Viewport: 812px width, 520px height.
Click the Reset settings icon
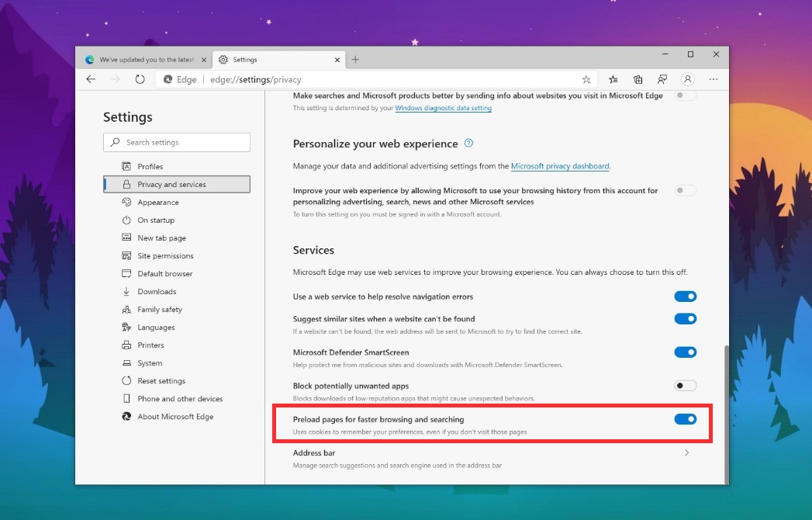tap(126, 380)
